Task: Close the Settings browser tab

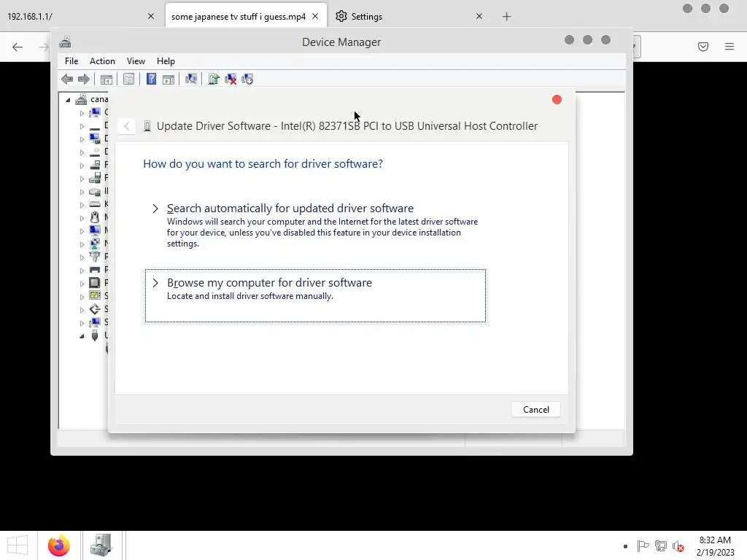Action: 479,16
